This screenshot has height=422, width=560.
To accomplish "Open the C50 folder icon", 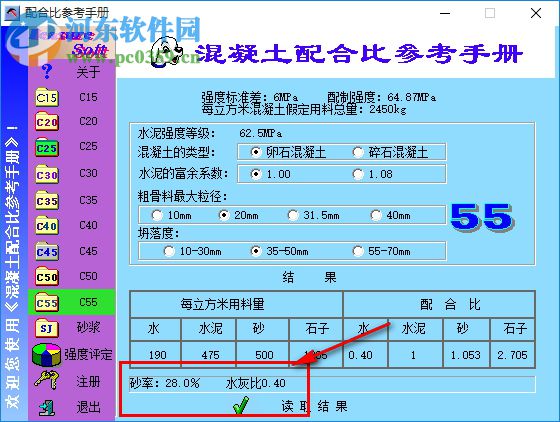I will [x=47, y=276].
